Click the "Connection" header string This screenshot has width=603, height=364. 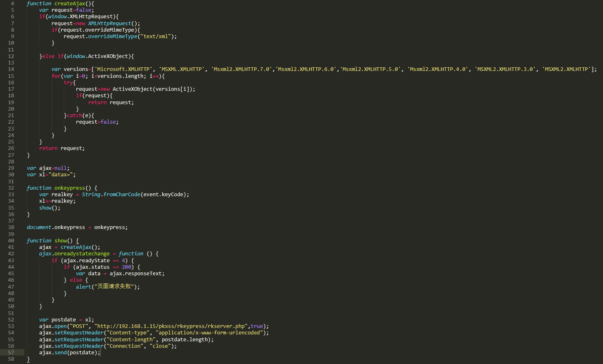pos(125,346)
